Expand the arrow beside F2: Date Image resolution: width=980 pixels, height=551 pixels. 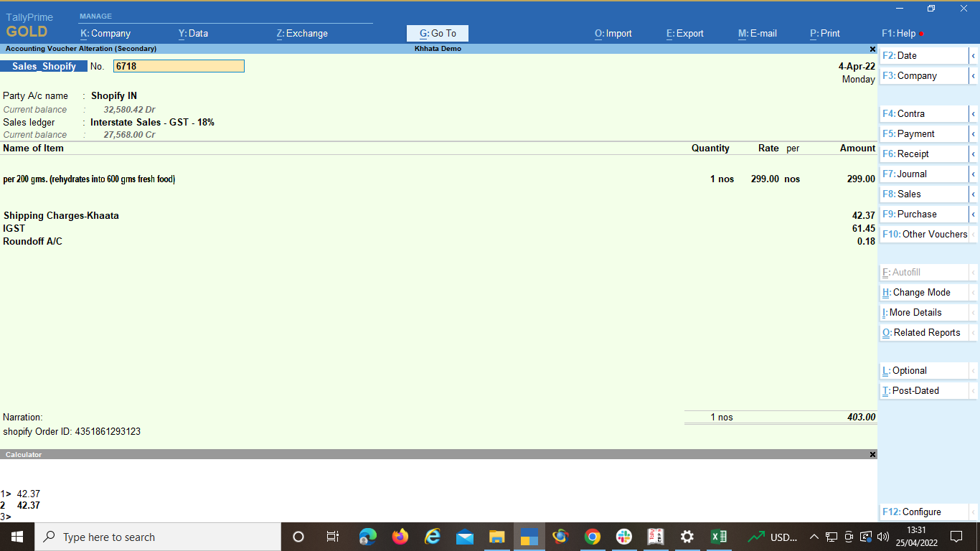tap(974, 55)
